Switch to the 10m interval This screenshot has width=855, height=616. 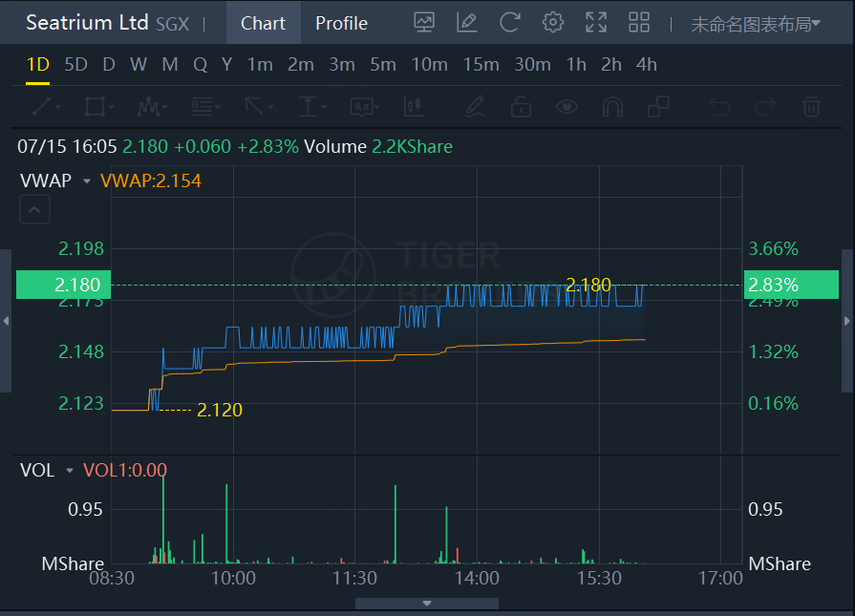click(x=430, y=65)
